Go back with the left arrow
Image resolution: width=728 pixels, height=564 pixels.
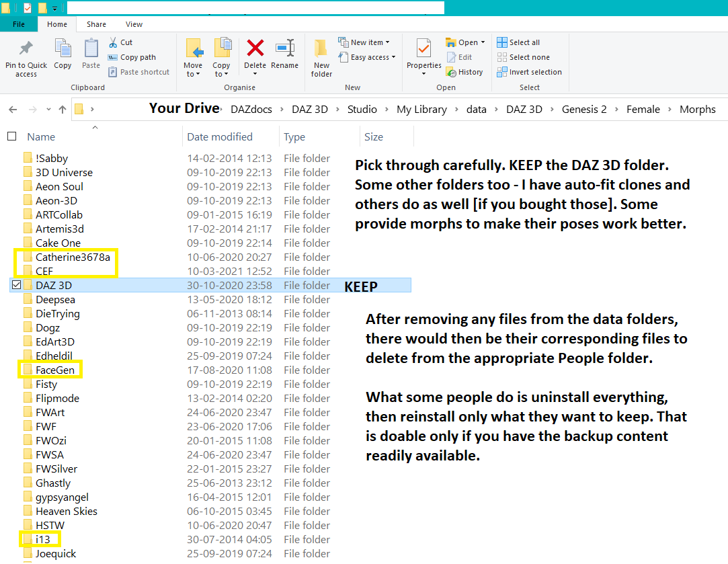point(13,110)
